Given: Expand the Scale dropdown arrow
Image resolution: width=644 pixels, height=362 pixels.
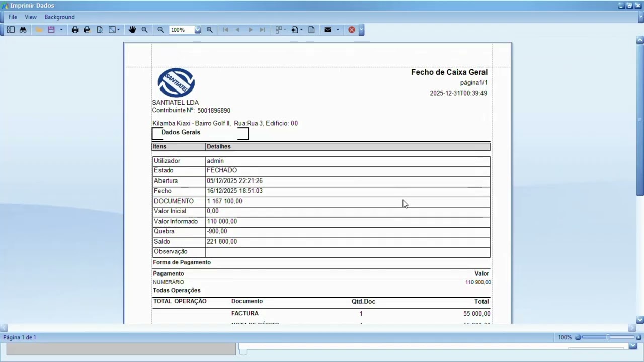Looking at the screenshot, I should coord(119,30).
